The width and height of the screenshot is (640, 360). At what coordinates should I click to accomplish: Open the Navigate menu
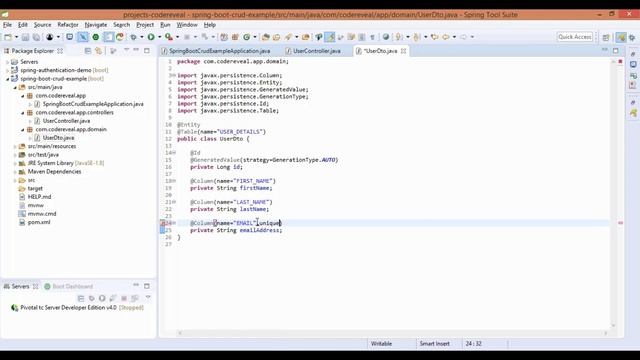pyautogui.click(x=96, y=25)
